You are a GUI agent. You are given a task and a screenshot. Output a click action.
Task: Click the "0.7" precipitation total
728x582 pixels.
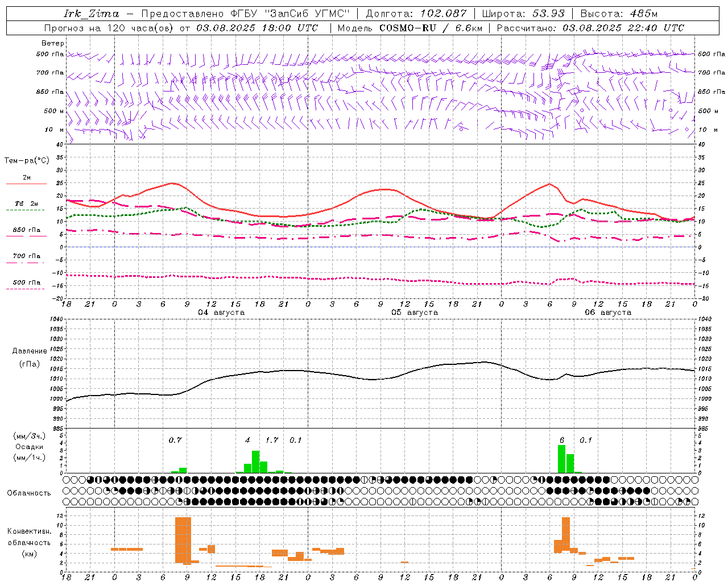175,440
